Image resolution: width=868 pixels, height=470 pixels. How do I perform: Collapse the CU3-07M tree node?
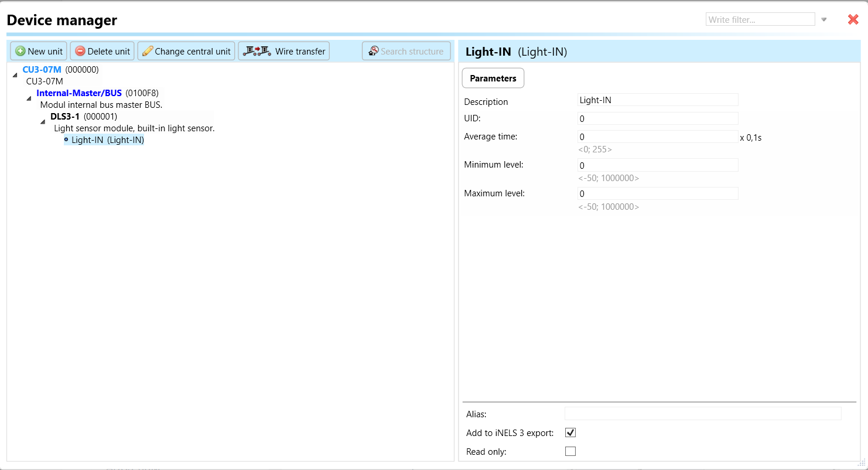(x=15, y=74)
